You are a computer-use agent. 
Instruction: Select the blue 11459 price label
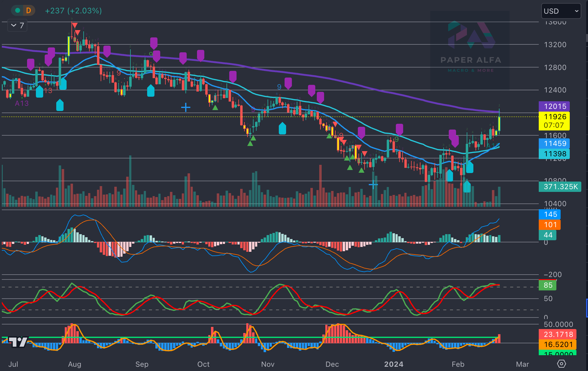(554, 144)
